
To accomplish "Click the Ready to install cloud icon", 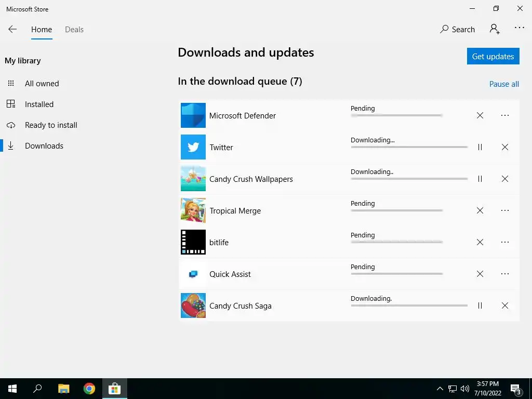I will click(x=11, y=125).
